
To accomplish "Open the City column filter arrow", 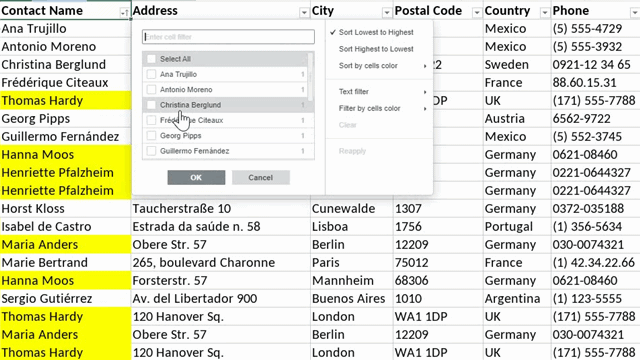I will (387, 13).
